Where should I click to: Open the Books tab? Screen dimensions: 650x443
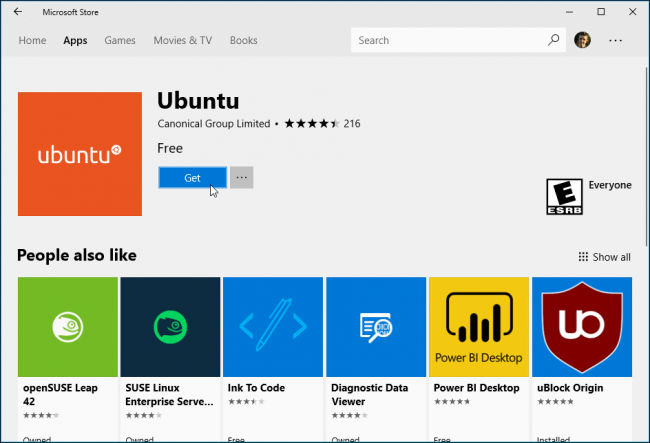pyautogui.click(x=244, y=40)
